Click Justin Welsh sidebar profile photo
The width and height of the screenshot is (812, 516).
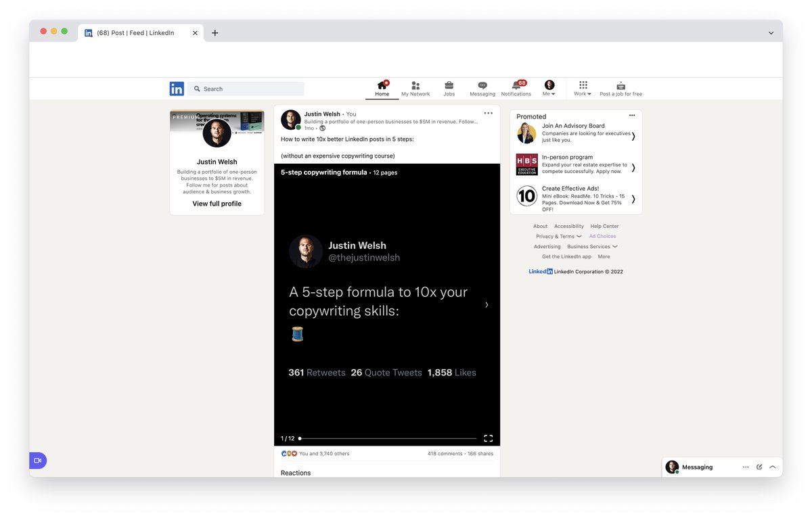click(217, 133)
